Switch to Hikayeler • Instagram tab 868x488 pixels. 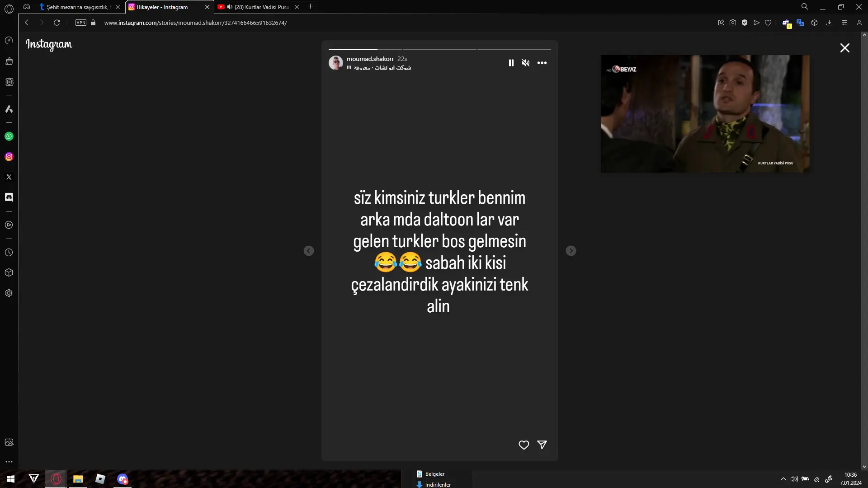coord(165,7)
